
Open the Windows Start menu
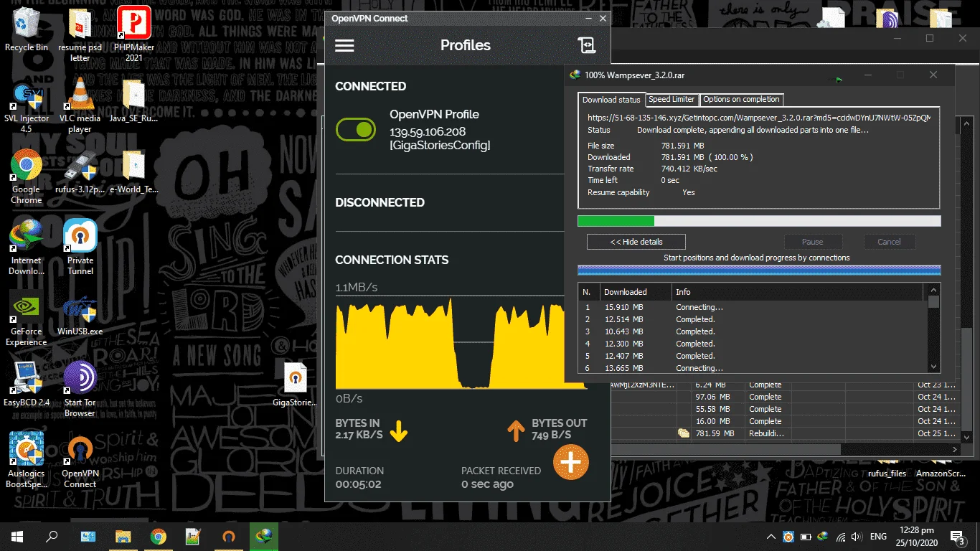[x=17, y=537]
